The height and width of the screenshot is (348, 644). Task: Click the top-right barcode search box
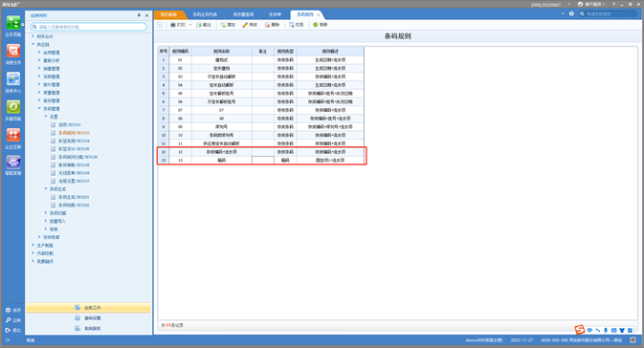[x=609, y=13]
